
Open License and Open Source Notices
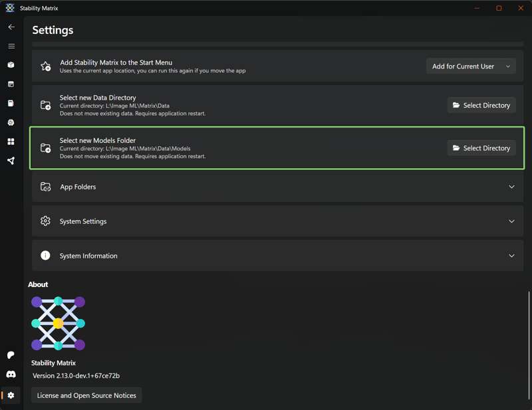pos(86,395)
